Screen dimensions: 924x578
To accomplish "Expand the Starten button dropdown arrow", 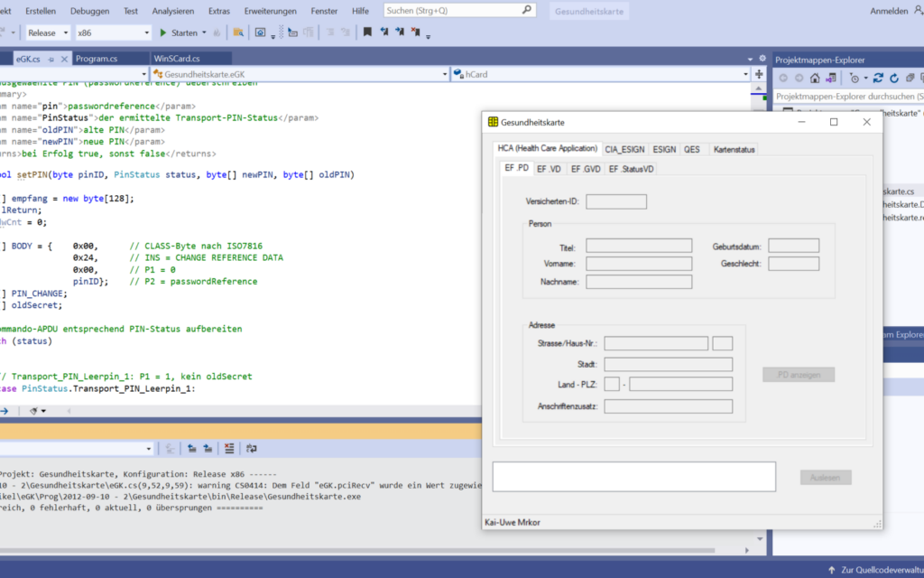I will [205, 33].
